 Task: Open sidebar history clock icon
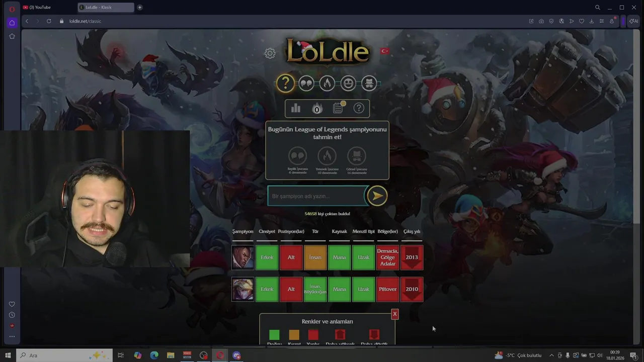coord(12,315)
